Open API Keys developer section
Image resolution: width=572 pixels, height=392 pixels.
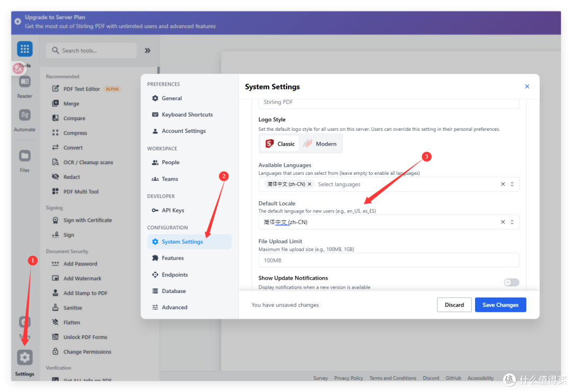(189, 210)
